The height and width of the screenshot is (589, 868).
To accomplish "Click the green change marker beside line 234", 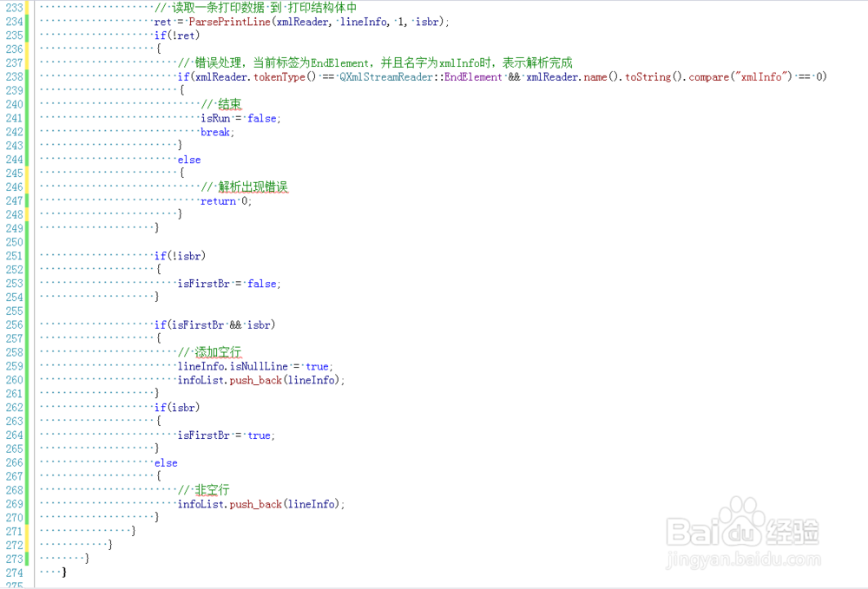I will [29, 21].
